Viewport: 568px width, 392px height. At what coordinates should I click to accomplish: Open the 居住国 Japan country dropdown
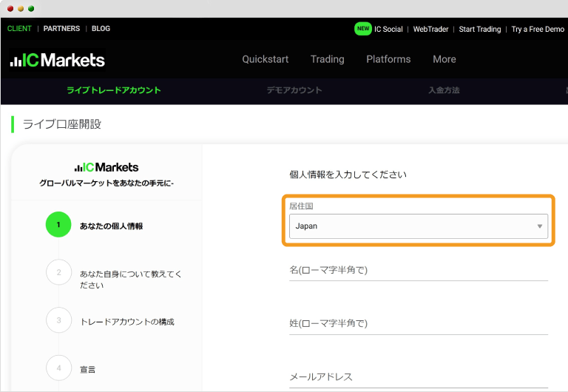pyautogui.click(x=419, y=226)
